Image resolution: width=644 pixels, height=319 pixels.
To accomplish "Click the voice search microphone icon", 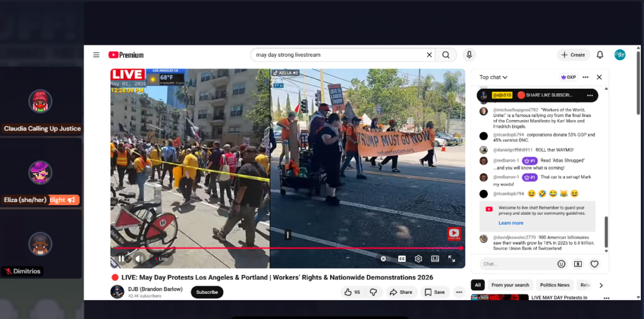I will pos(469,55).
